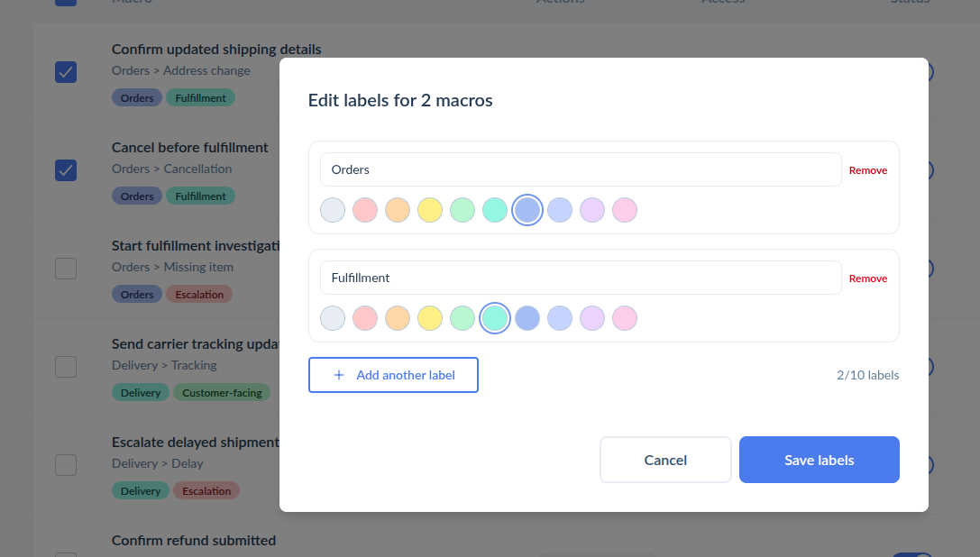Uncheck the Confirm updated shipping details checkbox
Screen dimensions: 980x557
tap(66, 72)
